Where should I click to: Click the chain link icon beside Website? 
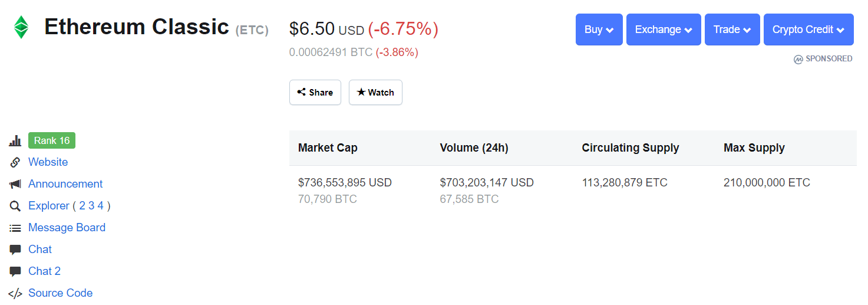[15, 162]
